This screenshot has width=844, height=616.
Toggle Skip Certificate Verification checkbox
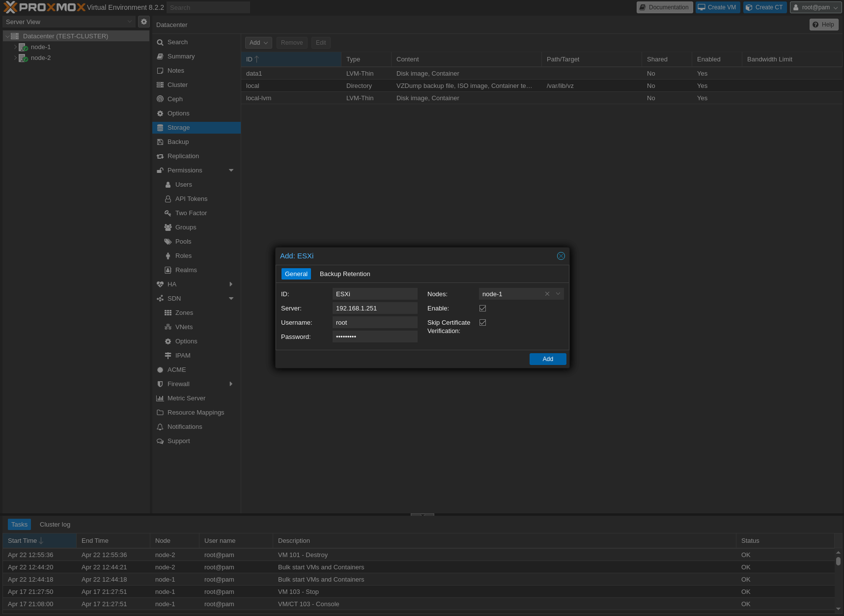482,323
